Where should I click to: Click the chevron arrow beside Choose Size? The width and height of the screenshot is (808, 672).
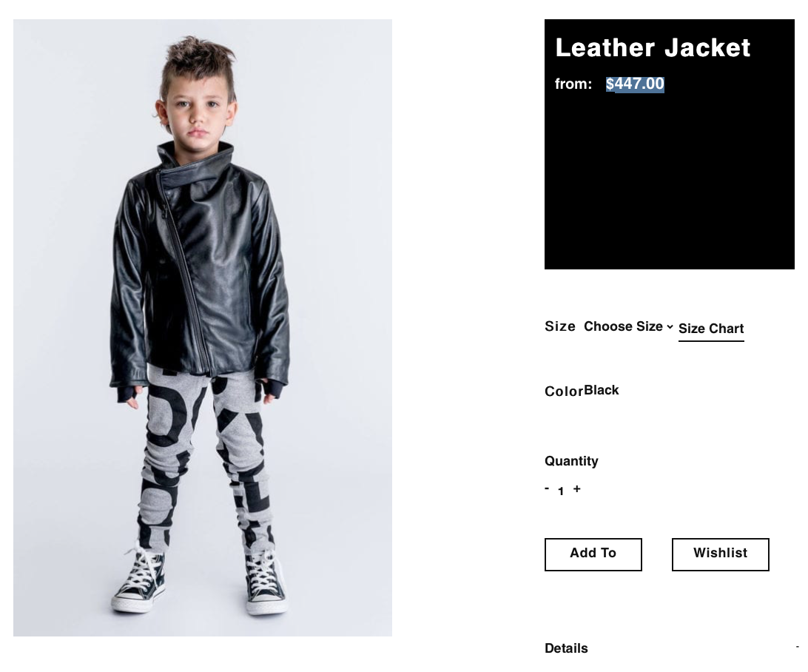(x=670, y=326)
